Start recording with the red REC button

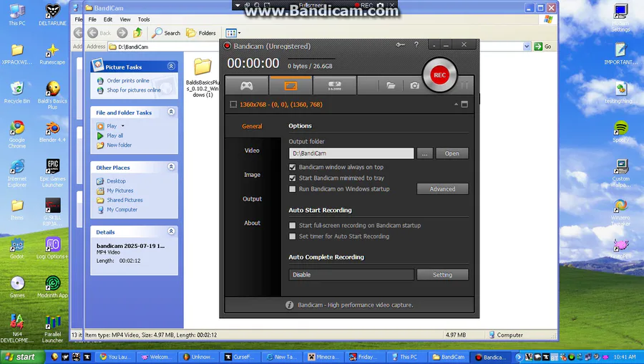439,75
